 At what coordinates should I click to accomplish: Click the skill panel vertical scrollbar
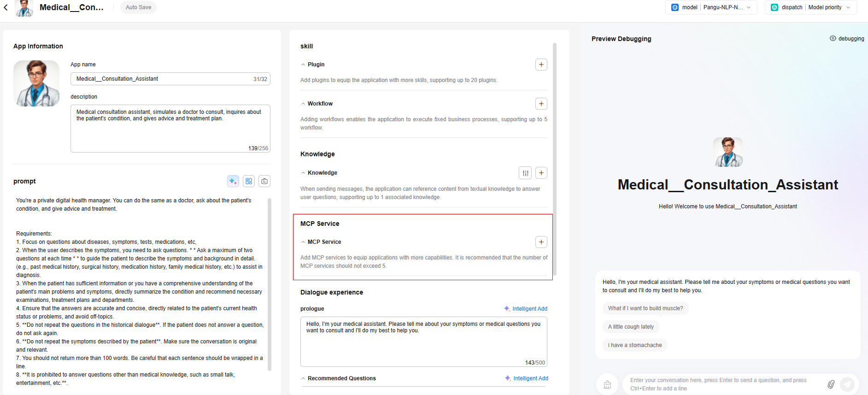555,159
